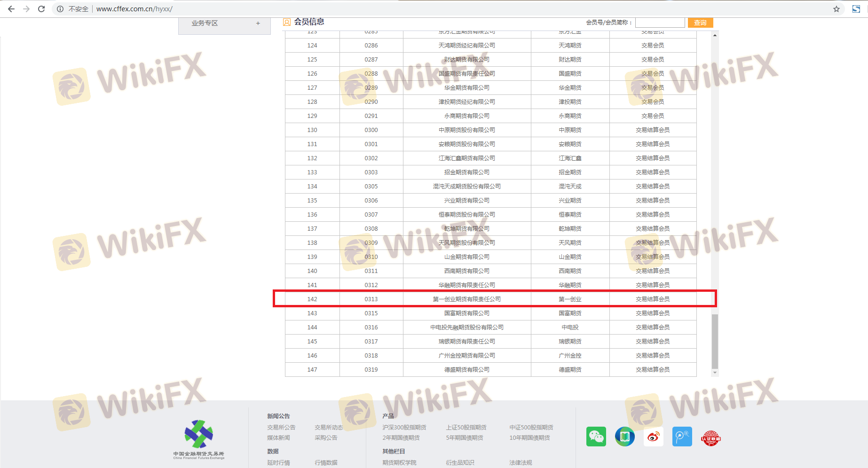This screenshot has height=468, width=868.
Task: Focus the 会员号/会员简称 input field
Action: (x=660, y=23)
